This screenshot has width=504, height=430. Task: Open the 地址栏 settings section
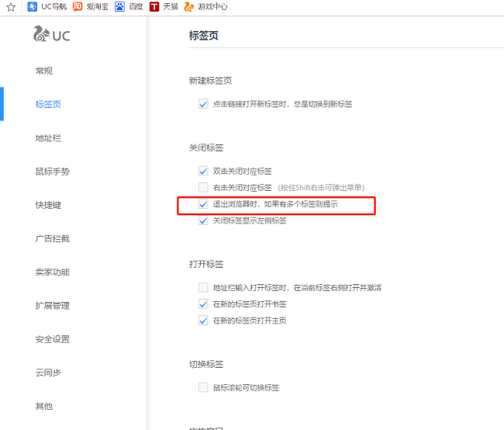pyautogui.click(x=48, y=138)
